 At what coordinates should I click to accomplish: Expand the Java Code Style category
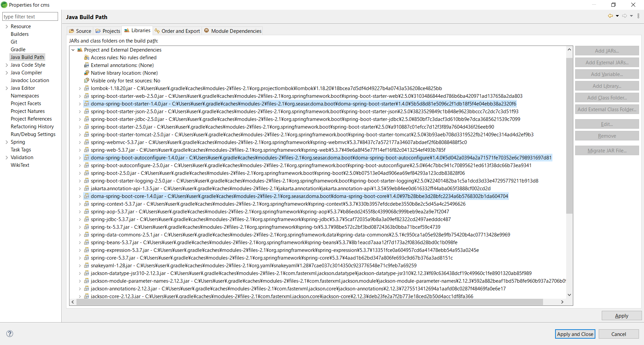coord(6,65)
